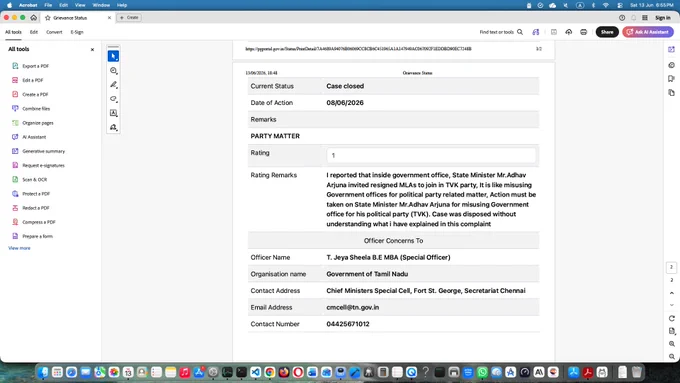Screen dimensions: 680x383
Task: Select the freehand draw loop tool
Action: click(113, 99)
